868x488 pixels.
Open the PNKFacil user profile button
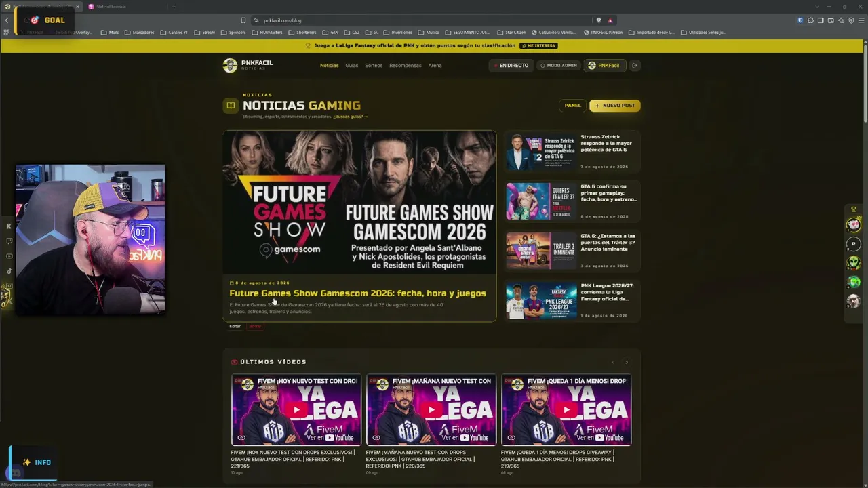pos(604,66)
